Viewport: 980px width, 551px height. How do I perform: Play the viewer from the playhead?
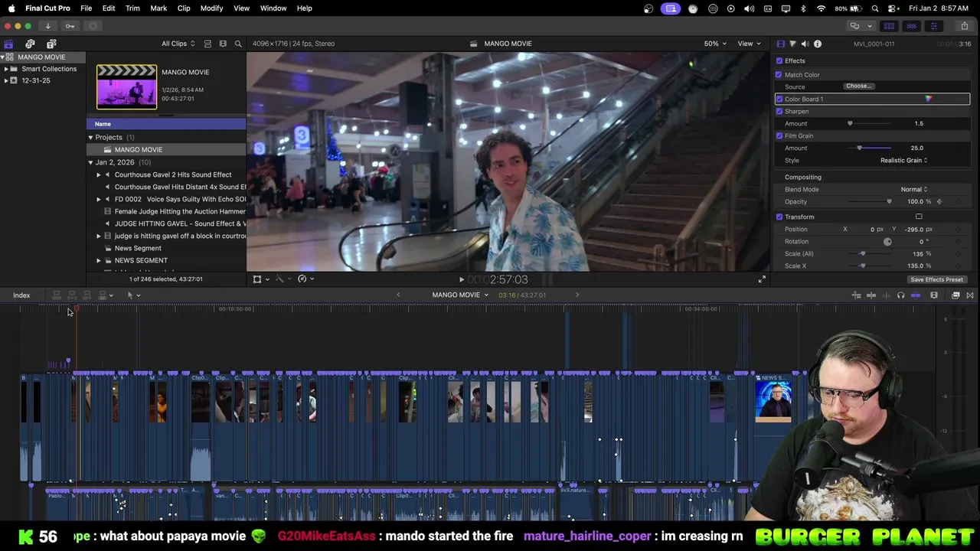[x=461, y=279]
